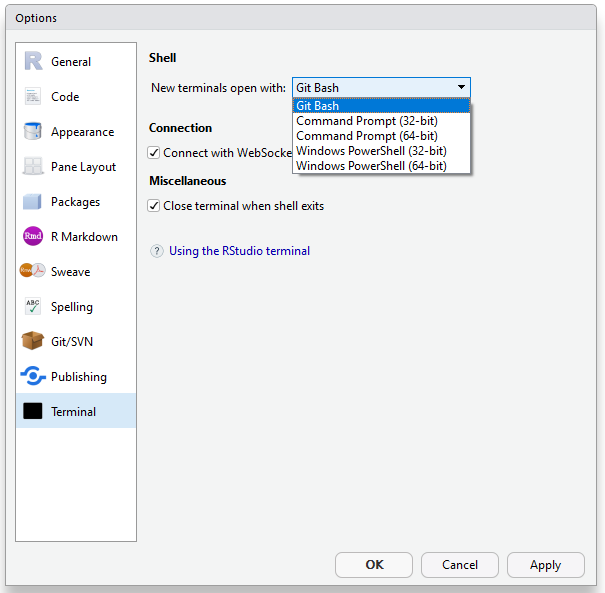Click the Pane Layout icon
The width and height of the screenshot is (605, 593).
click(33, 167)
